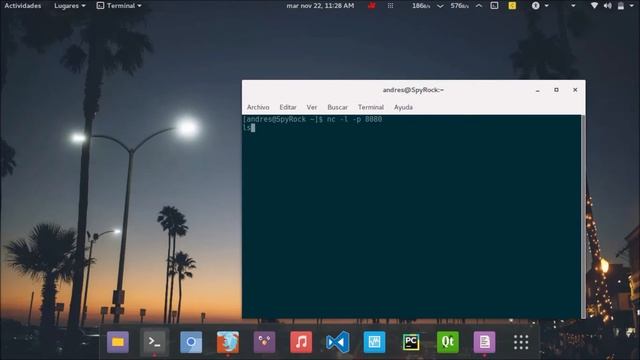Screen dimensions: 640x360
Task: Open the date and time calendar
Action: point(320,6)
